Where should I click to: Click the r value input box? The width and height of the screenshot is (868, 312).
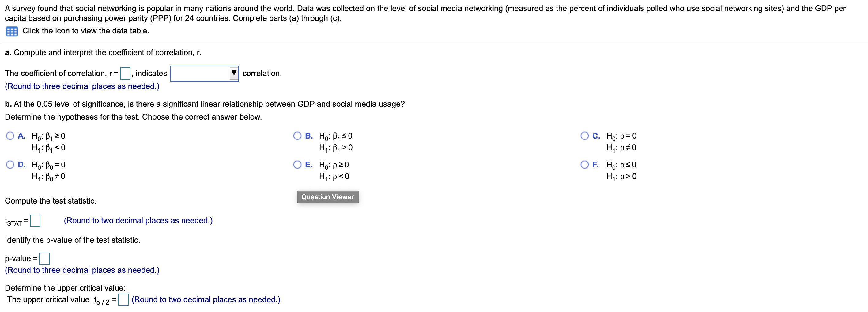pos(125,73)
